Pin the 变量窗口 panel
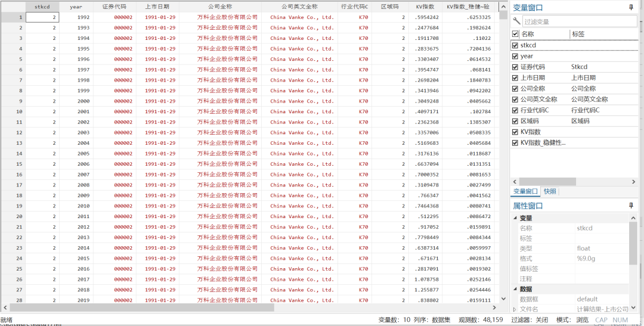This screenshot has height=326, width=644. 630,7
